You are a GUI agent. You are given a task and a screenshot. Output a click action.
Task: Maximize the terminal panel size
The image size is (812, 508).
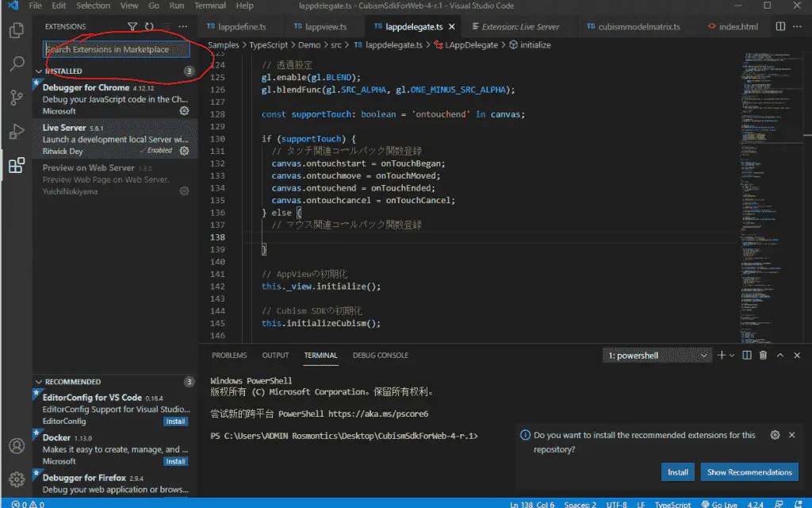pos(780,355)
